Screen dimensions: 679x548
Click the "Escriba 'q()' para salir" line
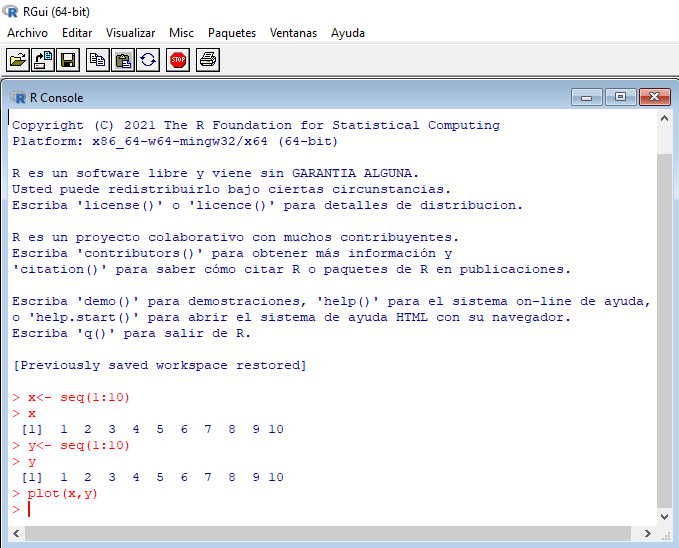pos(131,333)
